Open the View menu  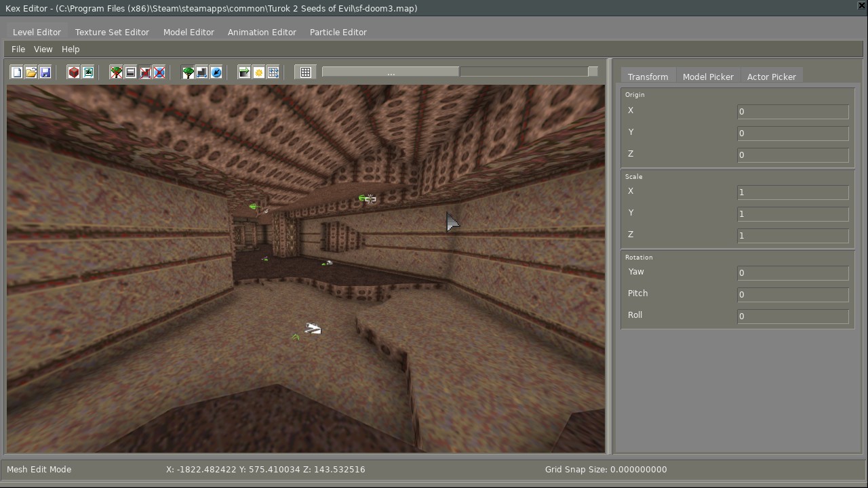click(43, 49)
